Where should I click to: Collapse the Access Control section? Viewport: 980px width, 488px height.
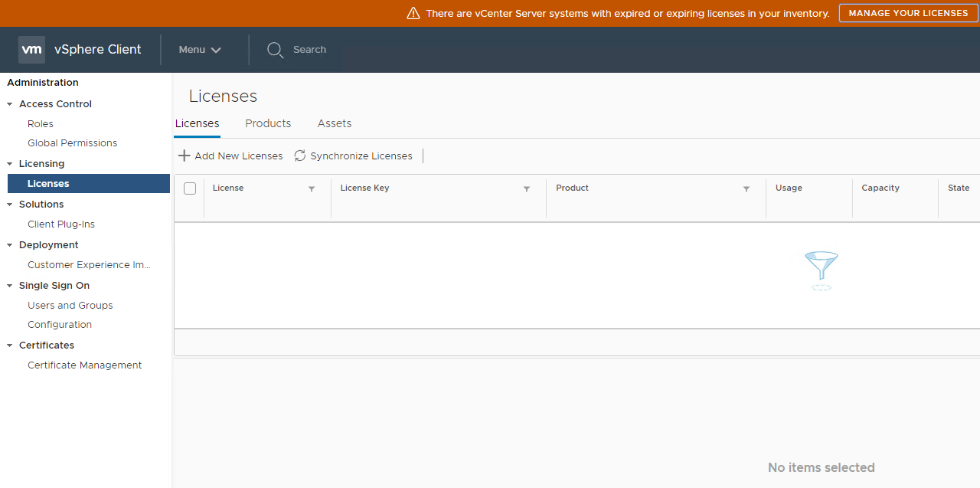(10, 104)
